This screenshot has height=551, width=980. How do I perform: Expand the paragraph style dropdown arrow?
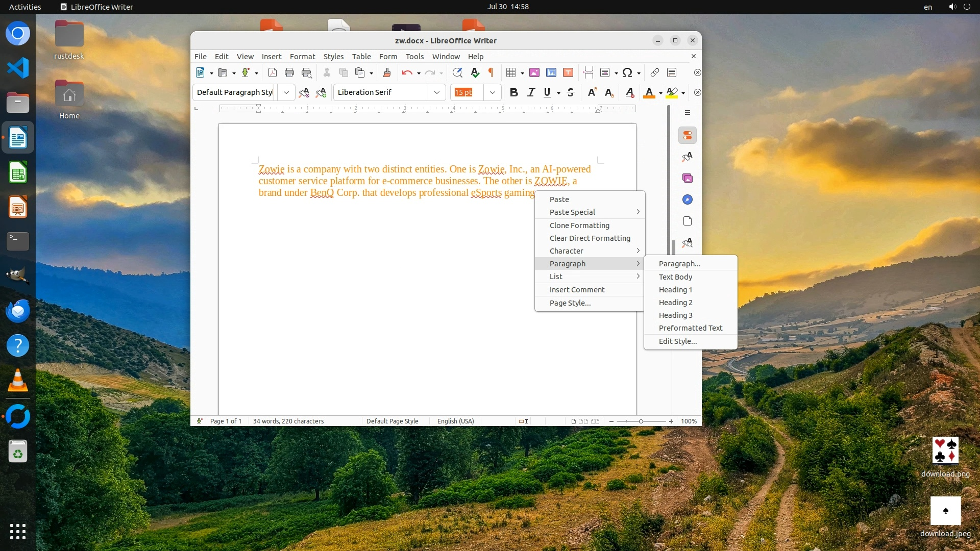coord(286,92)
